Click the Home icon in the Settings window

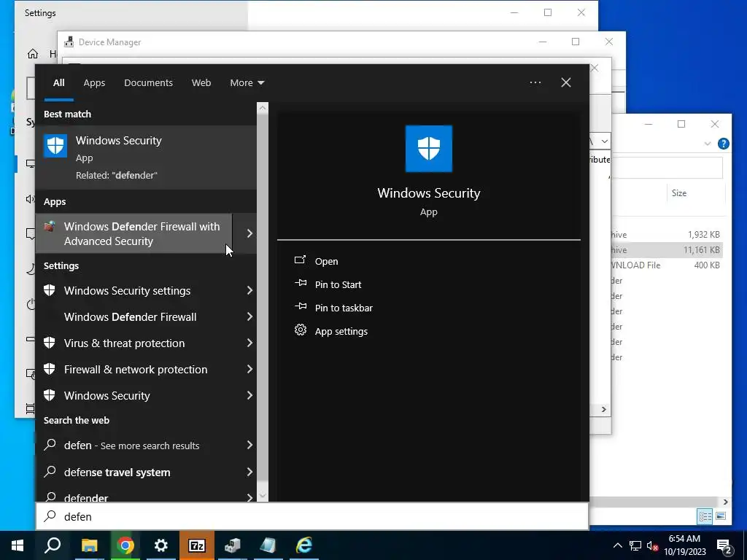(32, 53)
